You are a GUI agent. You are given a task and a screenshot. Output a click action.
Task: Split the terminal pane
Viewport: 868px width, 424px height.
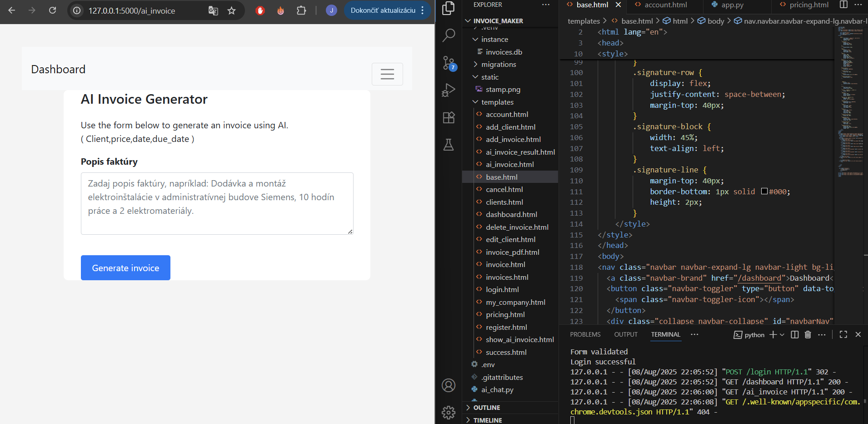(x=794, y=335)
